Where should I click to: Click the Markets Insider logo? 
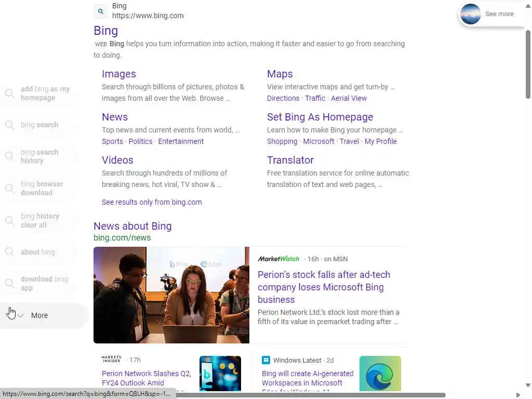(111, 360)
